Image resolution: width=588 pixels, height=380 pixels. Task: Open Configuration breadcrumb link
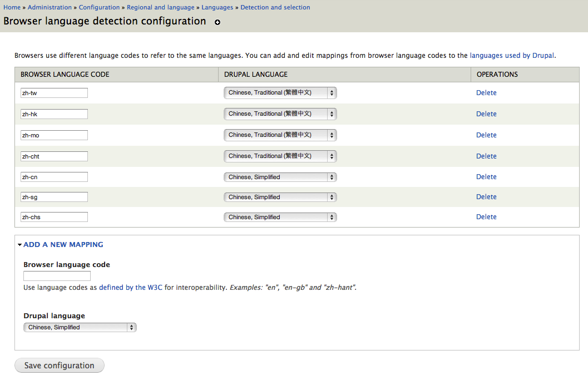click(x=99, y=7)
